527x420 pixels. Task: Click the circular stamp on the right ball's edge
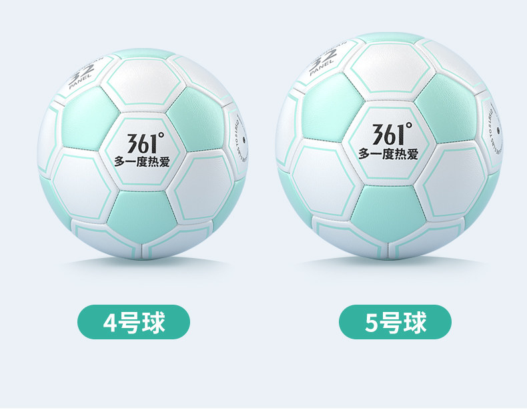(x=494, y=131)
